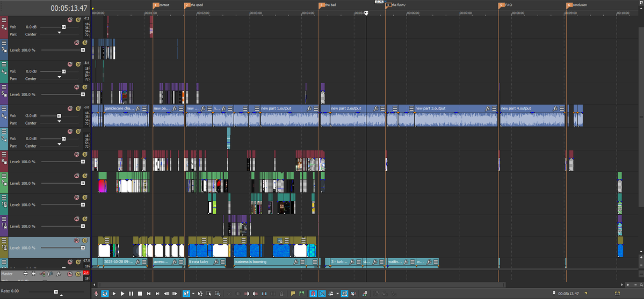644x299 pixels.
Task: Click the timecode display 00:05:13.47
Action: click(x=69, y=8)
